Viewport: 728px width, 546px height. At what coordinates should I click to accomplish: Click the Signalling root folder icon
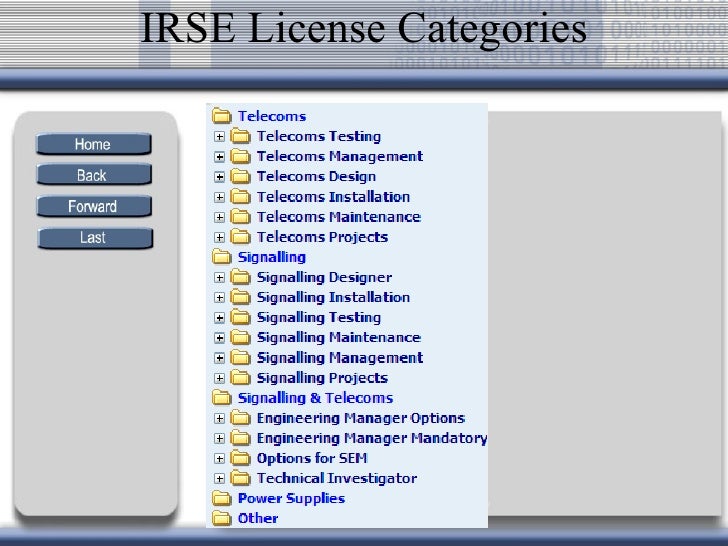(221, 257)
